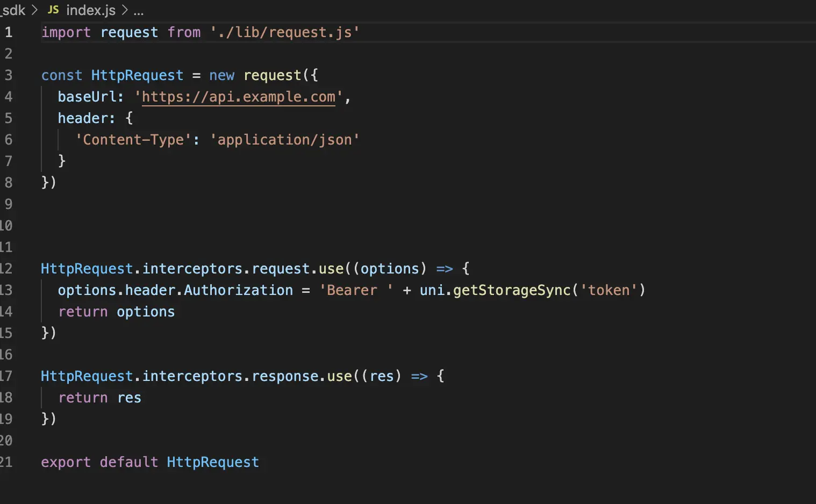This screenshot has height=504, width=816.
Task: Click the Authorization property on line 13
Action: [238, 290]
